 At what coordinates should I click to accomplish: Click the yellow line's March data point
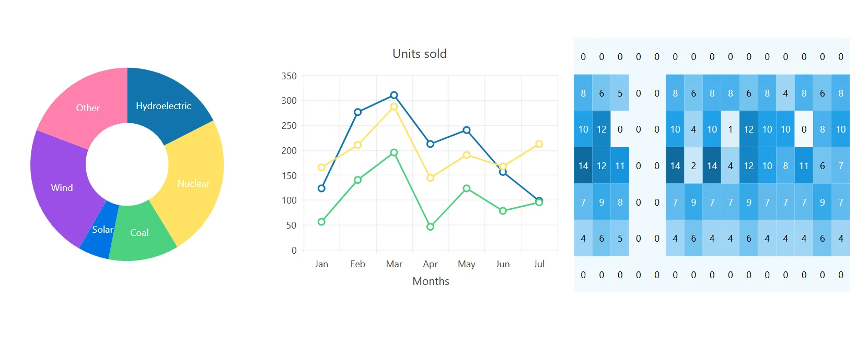coord(394,106)
